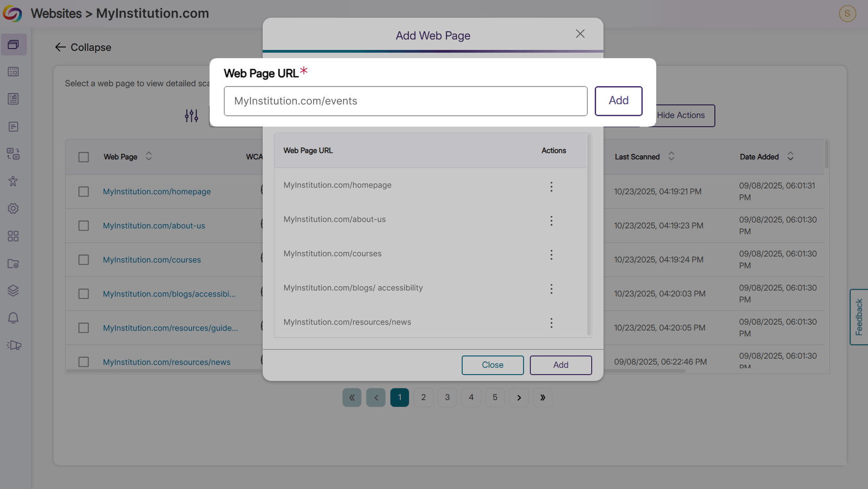This screenshot has width=868, height=489.
Task: Collapse the side panel via Collapse arrow
Action: [x=83, y=47]
